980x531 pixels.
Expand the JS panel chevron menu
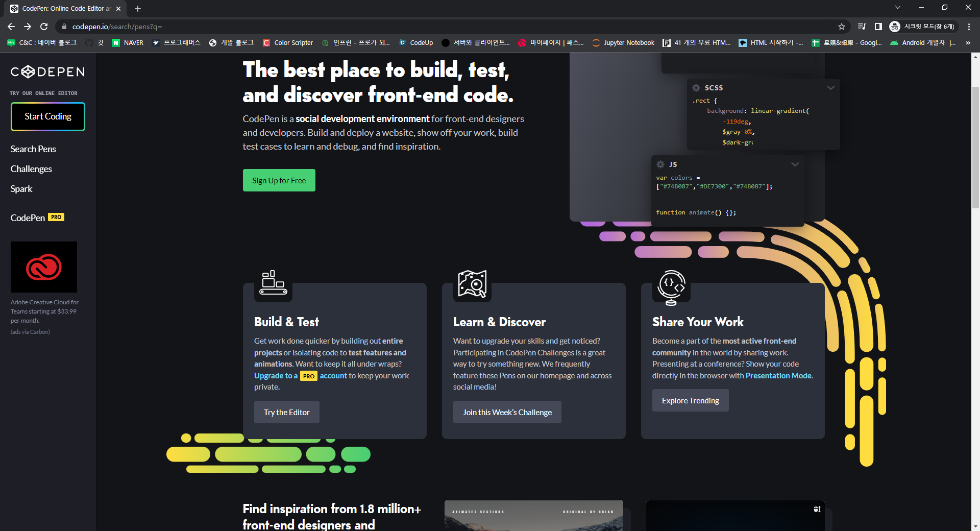[x=795, y=164]
